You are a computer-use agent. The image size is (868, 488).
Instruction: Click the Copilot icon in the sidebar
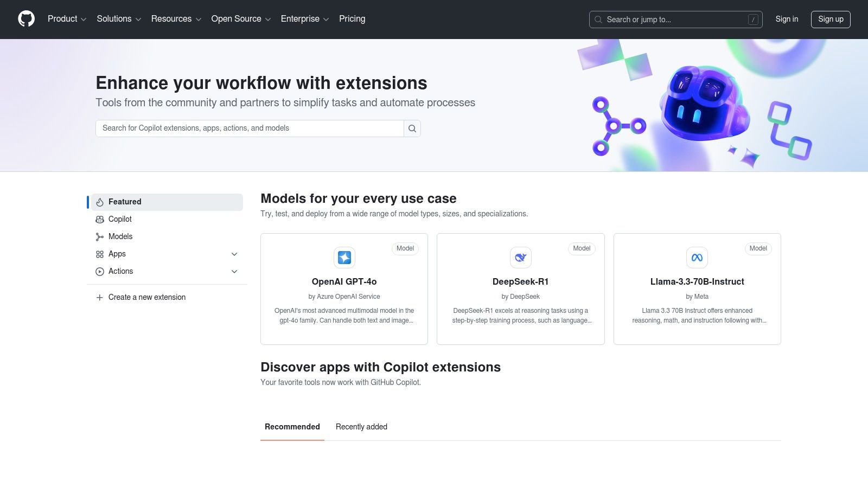(x=100, y=220)
